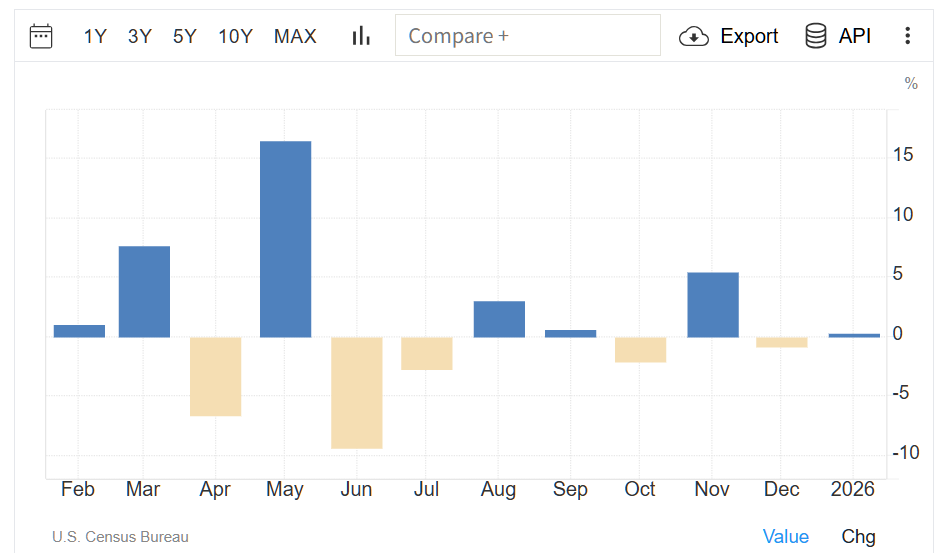
Task: Open the three-dot more options menu
Action: coord(907,36)
